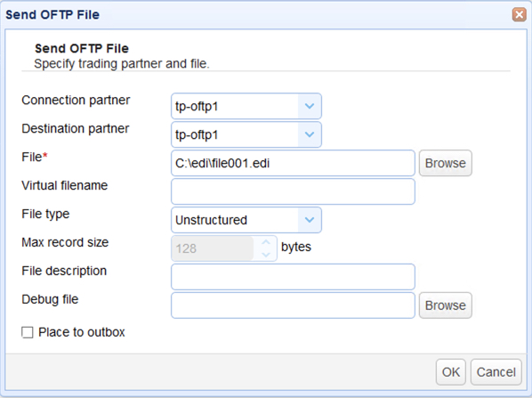Select tp-oftp1 in Destination partner box
Viewport: 532px width, 398px height.
pyautogui.click(x=196, y=135)
